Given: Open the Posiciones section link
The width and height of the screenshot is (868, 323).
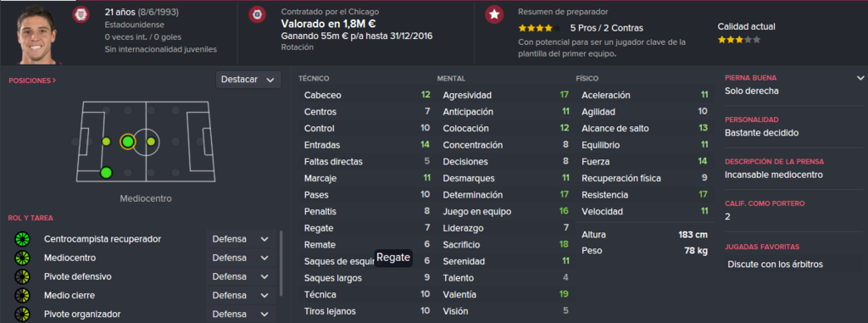Looking at the screenshot, I should (x=32, y=81).
